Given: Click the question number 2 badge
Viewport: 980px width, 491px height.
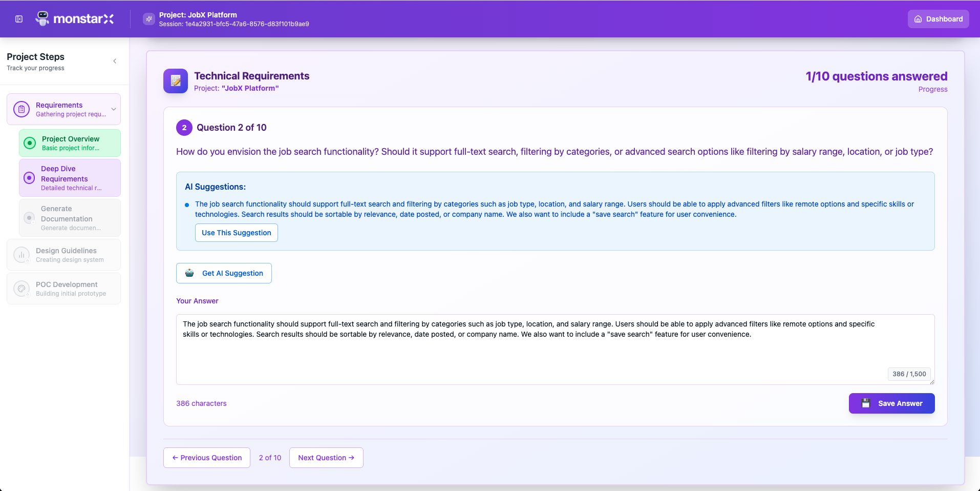Looking at the screenshot, I should coord(184,128).
